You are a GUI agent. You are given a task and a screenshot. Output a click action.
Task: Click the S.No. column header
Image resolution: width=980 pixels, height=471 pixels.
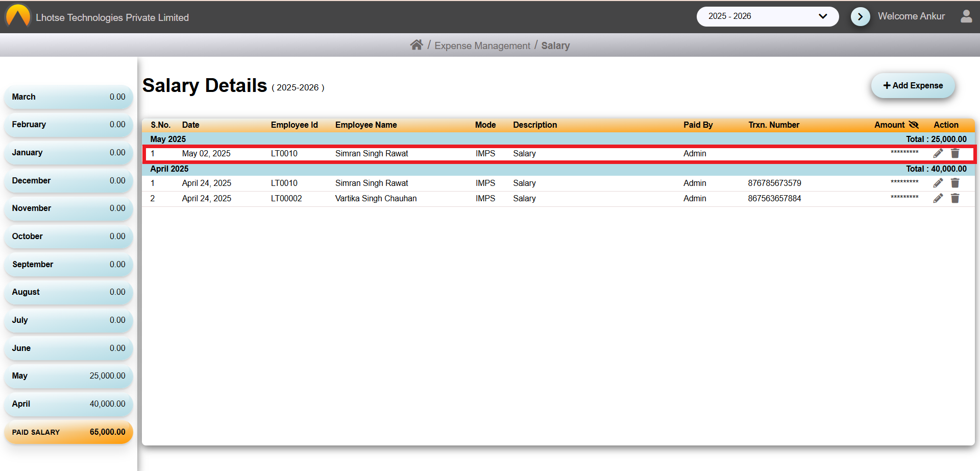coord(160,125)
